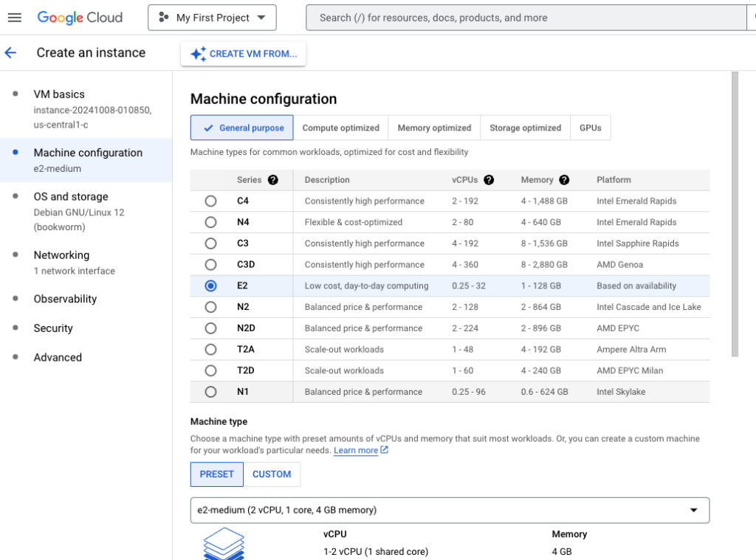Select the N2 series radio button
This screenshot has height=560, width=756.
[210, 307]
